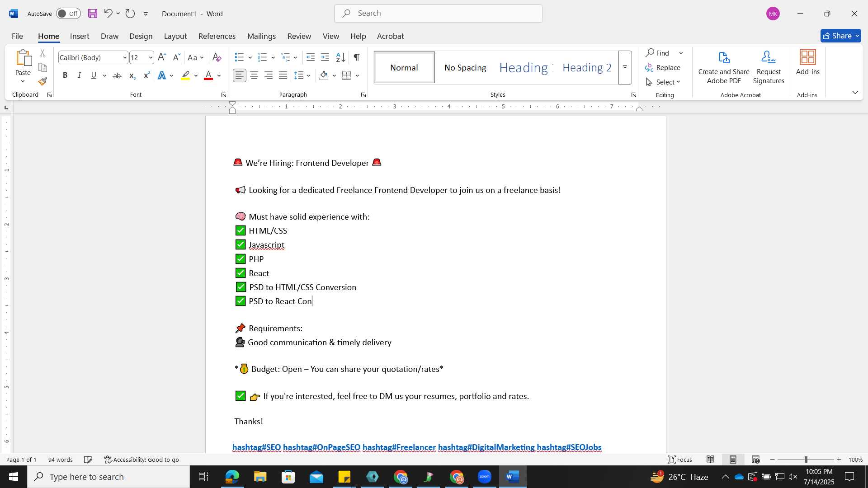This screenshot has width=868, height=488.
Task: Apply subscript formatting
Action: point(132,75)
